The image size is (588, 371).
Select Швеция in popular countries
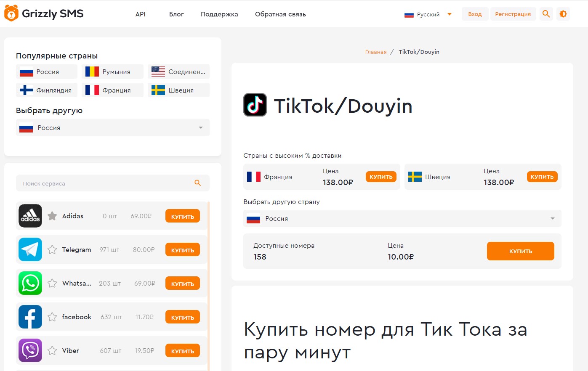click(x=178, y=90)
